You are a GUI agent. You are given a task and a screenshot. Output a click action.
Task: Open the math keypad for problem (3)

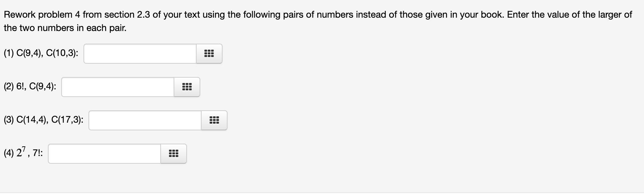point(214,120)
